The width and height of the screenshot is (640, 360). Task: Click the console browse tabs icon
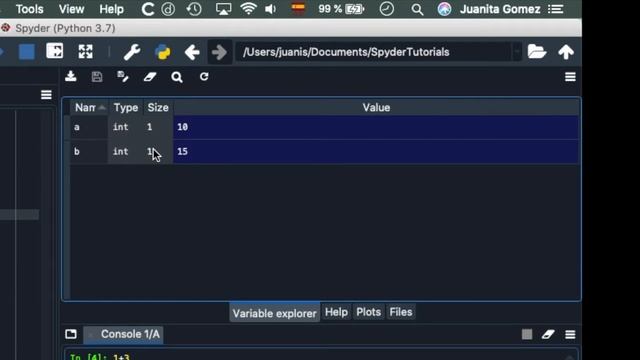click(x=71, y=334)
